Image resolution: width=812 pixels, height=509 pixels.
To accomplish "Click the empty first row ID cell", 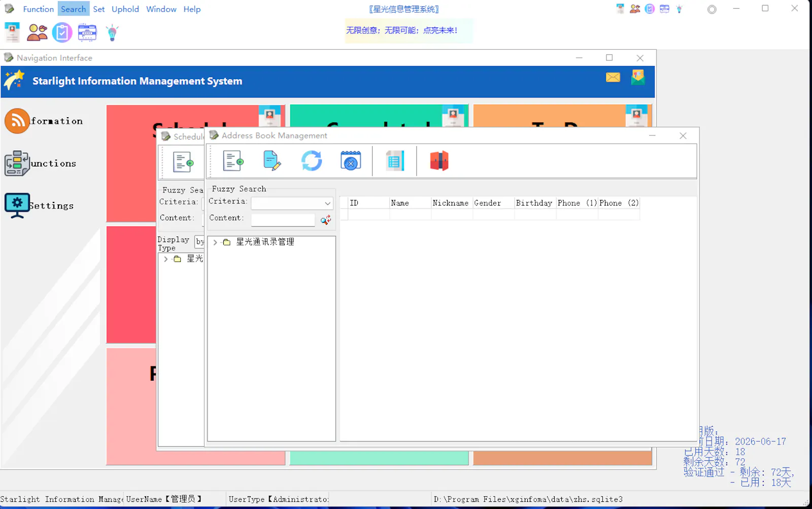I will pos(368,215).
